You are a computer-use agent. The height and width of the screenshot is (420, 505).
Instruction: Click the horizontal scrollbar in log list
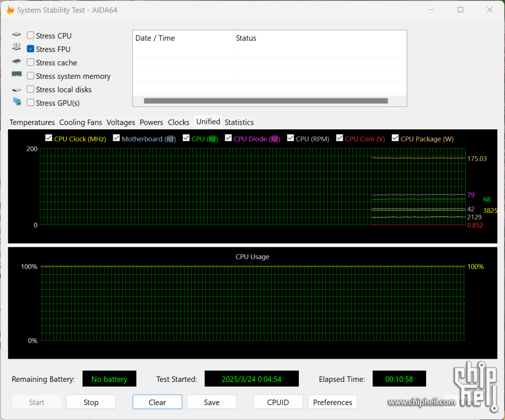(x=266, y=101)
